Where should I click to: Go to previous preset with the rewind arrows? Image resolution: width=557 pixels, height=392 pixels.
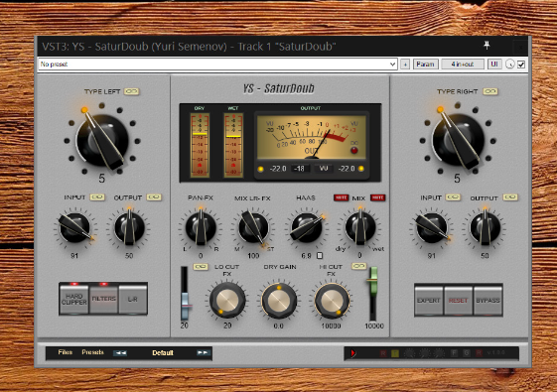coord(120,353)
